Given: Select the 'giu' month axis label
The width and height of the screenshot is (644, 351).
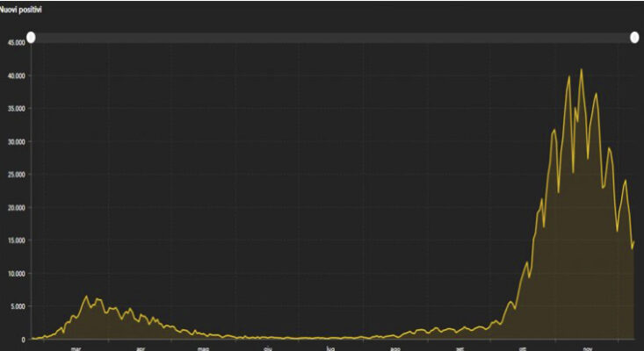Looking at the screenshot, I should (268, 347).
